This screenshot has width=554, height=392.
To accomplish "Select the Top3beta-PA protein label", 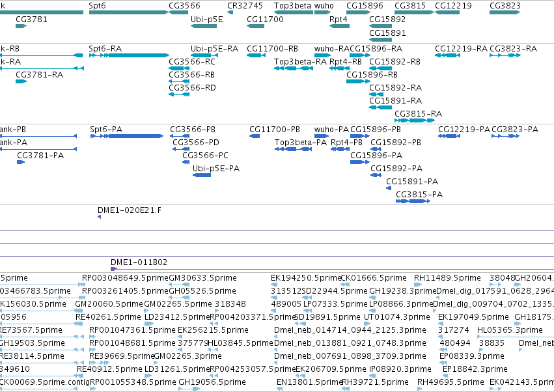I will (301, 143).
